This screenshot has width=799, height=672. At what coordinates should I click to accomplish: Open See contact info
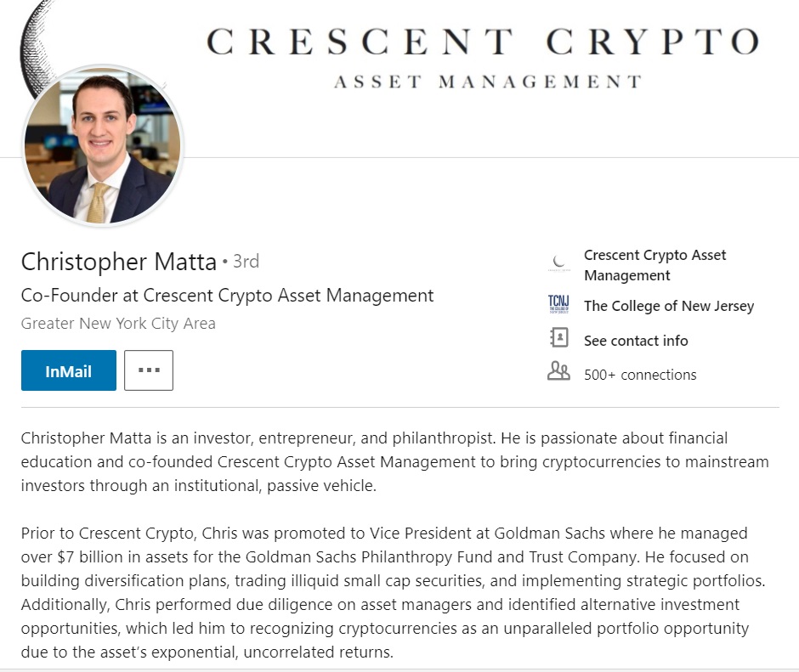click(636, 341)
